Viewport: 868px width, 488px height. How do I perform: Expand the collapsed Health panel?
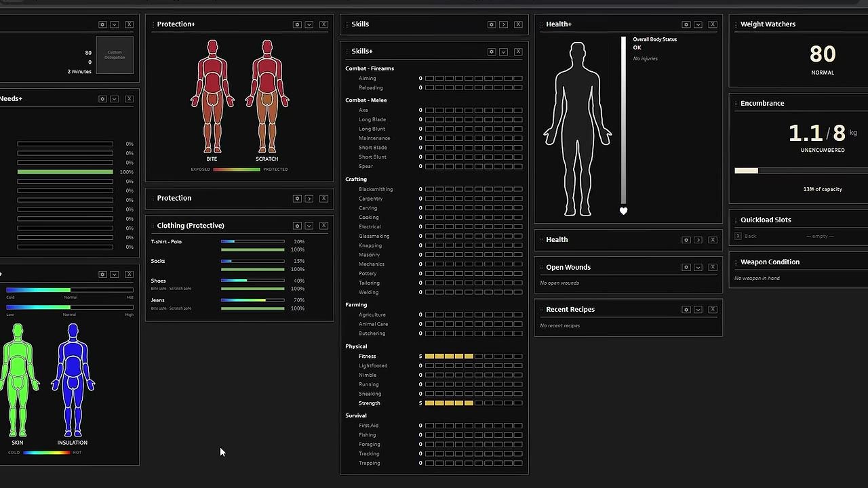(698, 240)
